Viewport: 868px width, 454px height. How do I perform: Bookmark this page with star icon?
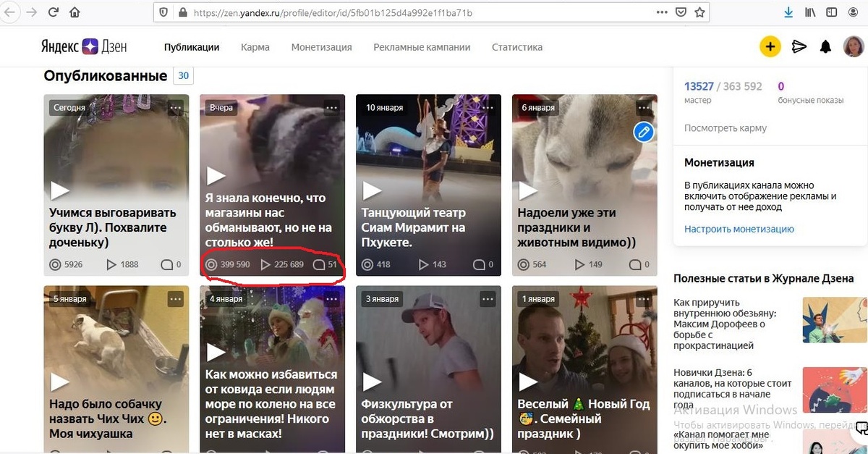tap(699, 12)
